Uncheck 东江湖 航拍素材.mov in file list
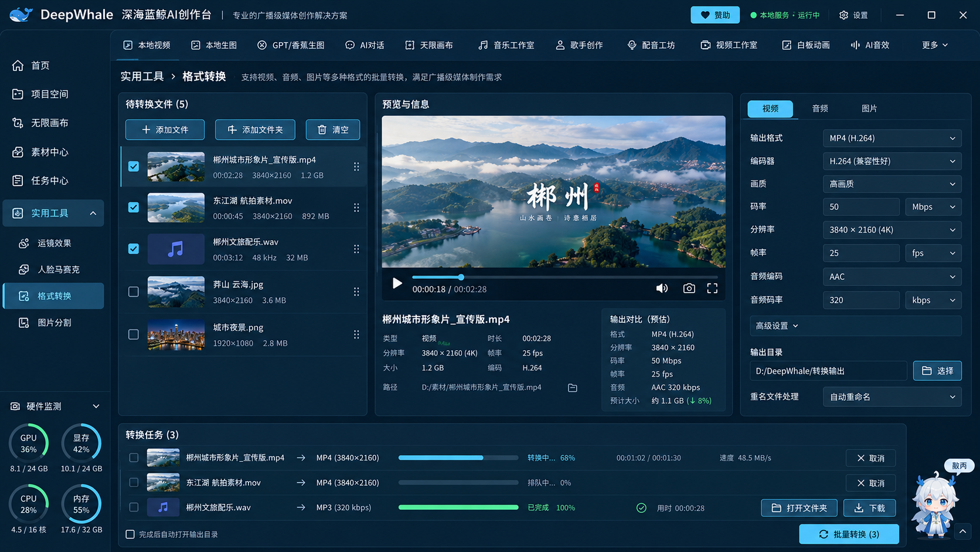The width and height of the screenshot is (980, 552). tap(134, 208)
